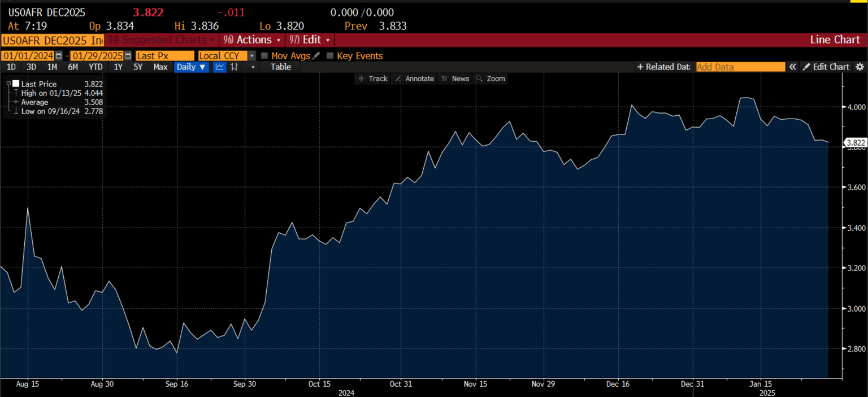Viewport: 868px width, 397px height.
Task: Enable the Key Events checkbox
Action: point(330,56)
